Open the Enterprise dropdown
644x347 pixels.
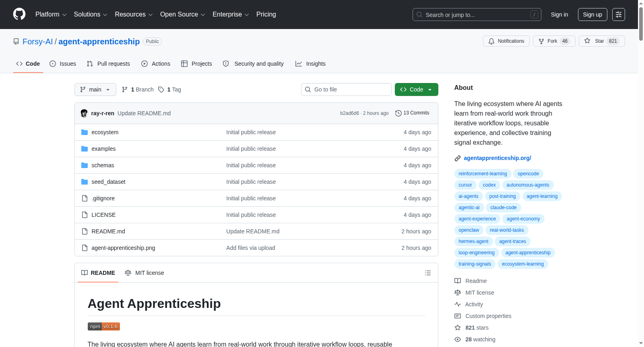231,15
